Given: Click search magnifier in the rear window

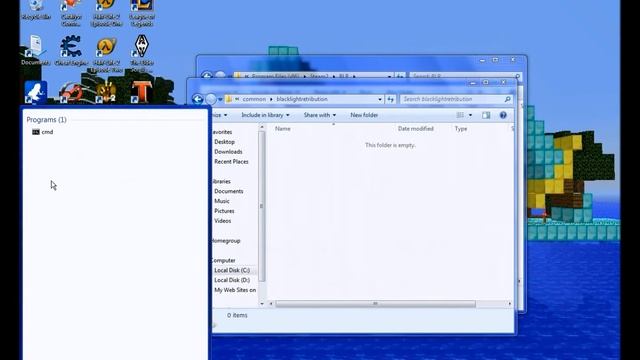Looking at the screenshot, I should (517, 76).
